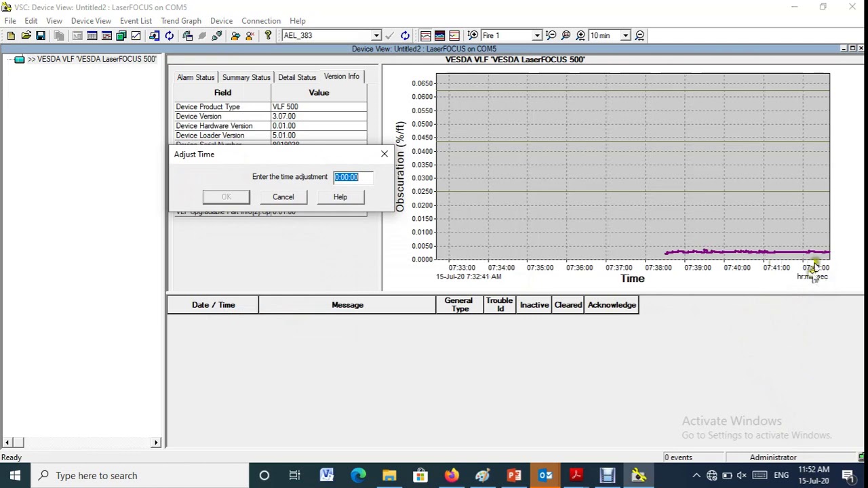Open the Windows Start menu
The height and width of the screenshot is (488, 868).
click(x=15, y=476)
